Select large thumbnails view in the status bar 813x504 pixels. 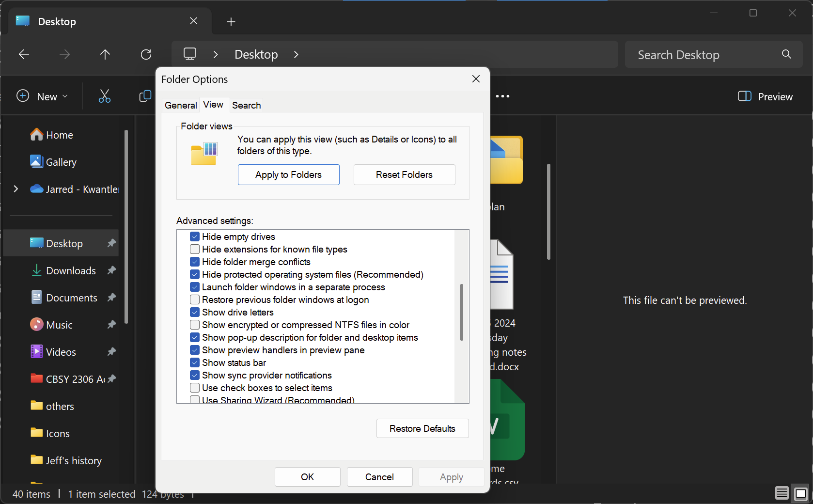pyautogui.click(x=800, y=493)
